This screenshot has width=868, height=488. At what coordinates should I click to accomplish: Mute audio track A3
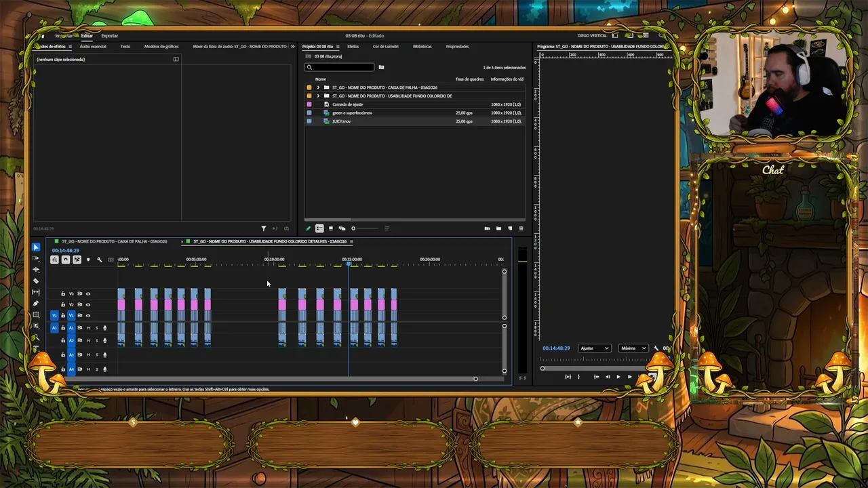[x=88, y=354]
